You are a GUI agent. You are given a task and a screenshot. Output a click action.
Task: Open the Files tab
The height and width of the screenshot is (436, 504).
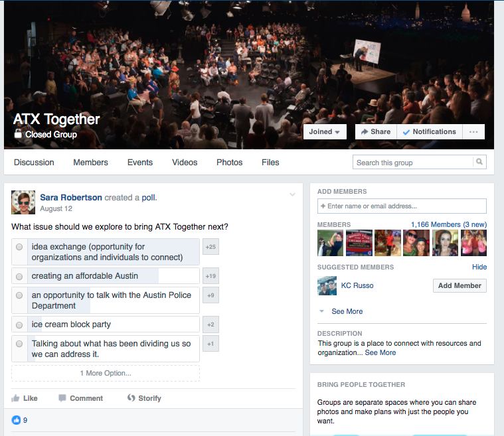click(270, 162)
